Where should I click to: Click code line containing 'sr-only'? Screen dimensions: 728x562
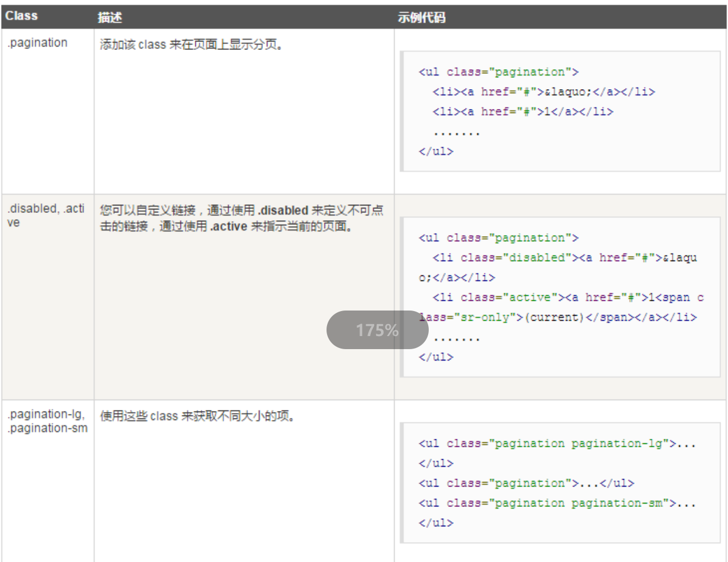point(558,317)
